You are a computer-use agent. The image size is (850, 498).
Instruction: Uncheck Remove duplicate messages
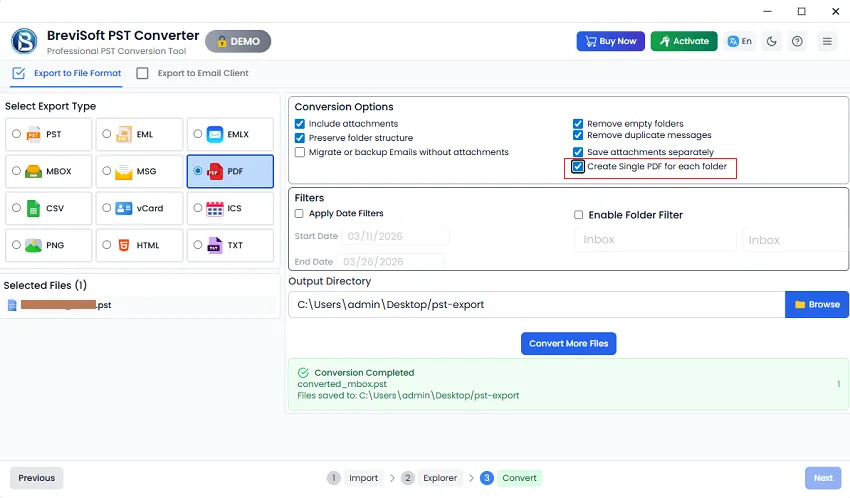578,135
